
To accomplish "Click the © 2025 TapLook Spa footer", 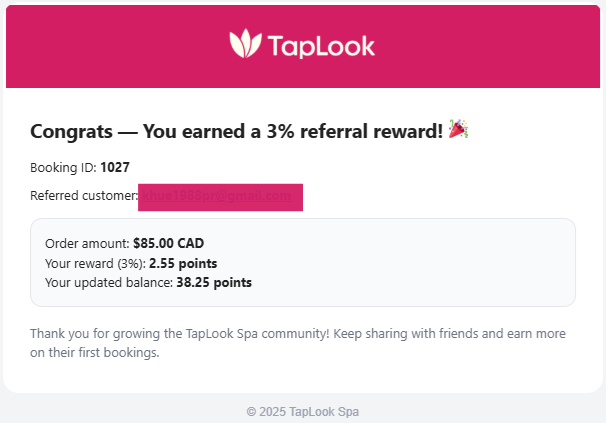I will [302, 412].
